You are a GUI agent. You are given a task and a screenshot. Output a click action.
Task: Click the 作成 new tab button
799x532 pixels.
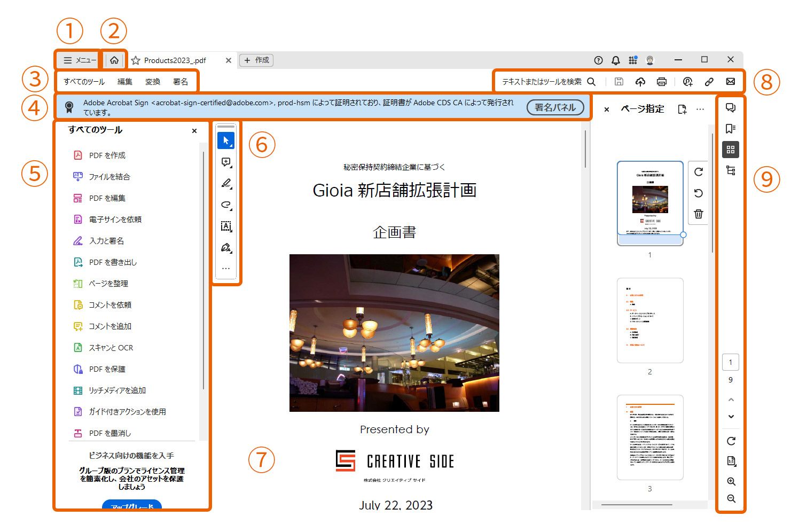coord(256,60)
